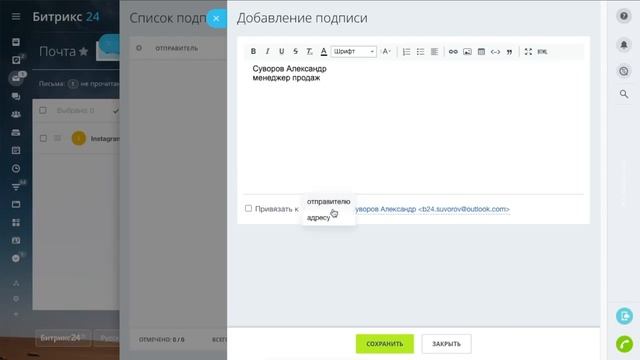Open settings gear in signature list header
The width and height of the screenshot is (640, 360).
tap(139, 48)
